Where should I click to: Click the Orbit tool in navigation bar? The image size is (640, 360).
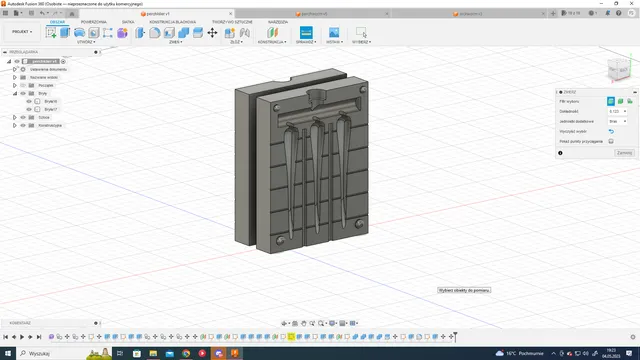(284, 323)
